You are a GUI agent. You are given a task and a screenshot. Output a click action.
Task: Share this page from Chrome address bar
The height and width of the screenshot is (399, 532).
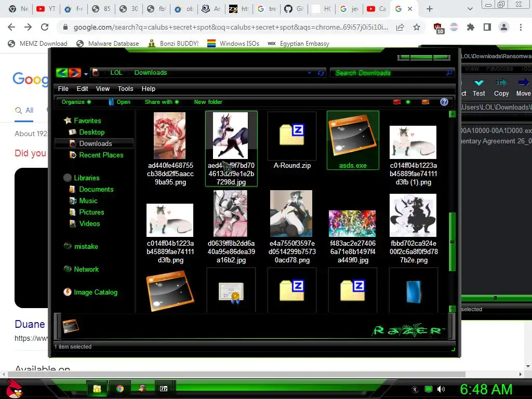[400, 27]
